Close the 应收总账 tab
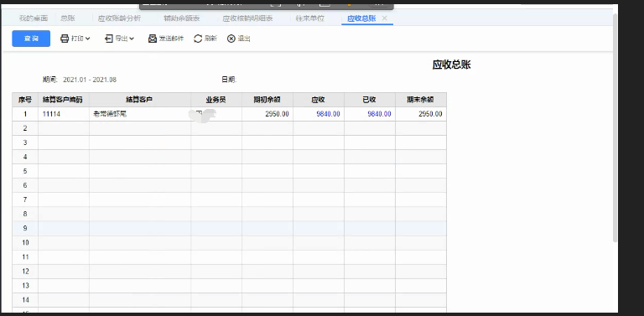This screenshot has width=644, height=316. tap(384, 18)
